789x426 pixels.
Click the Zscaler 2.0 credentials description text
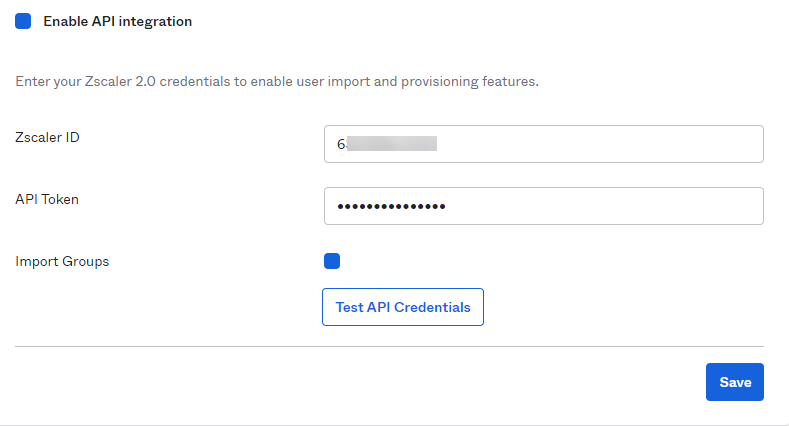coord(277,81)
